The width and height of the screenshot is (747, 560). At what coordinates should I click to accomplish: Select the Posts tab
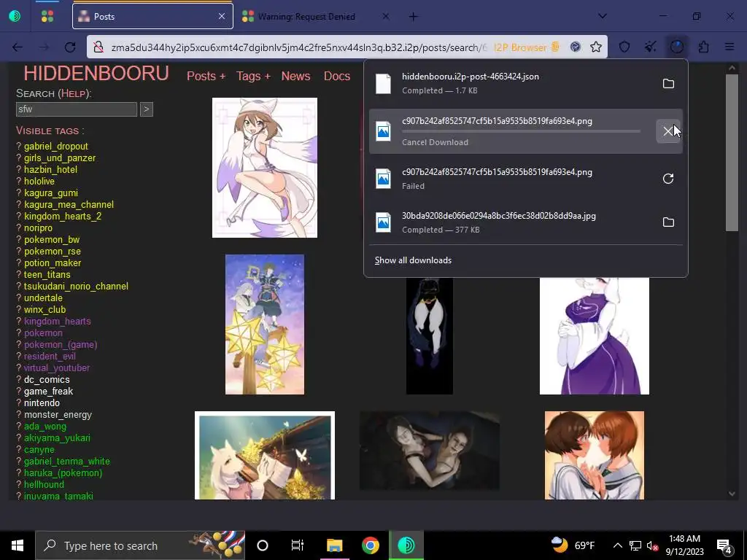click(x=152, y=16)
